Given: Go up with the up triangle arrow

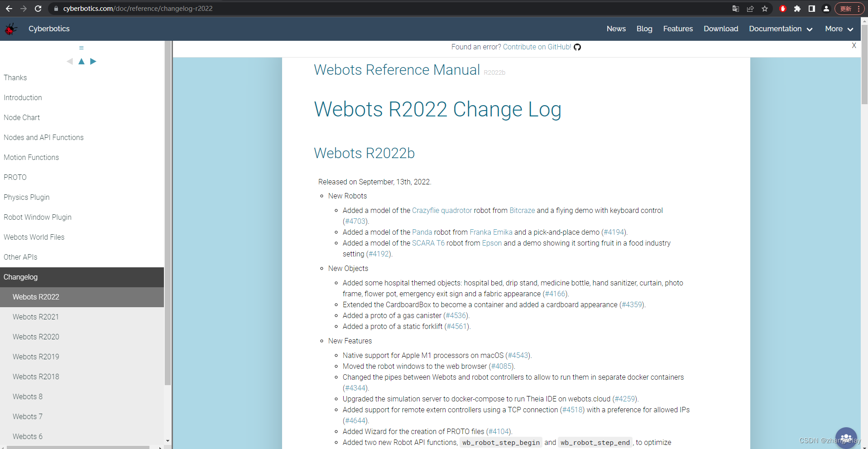Looking at the screenshot, I should [82, 61].
